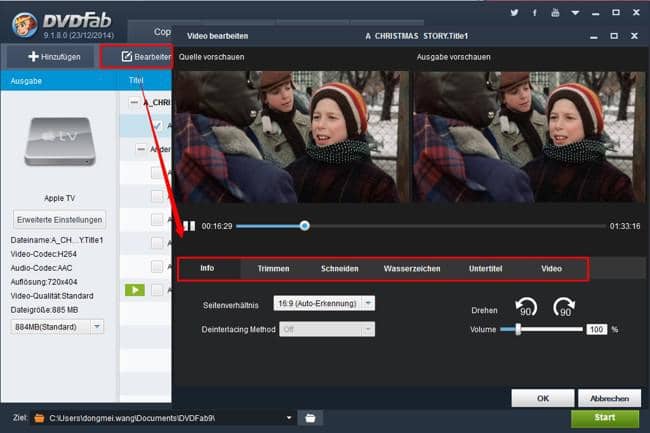Toggle the checked main title checkbox
The height and width of the screenshot is (433, 650).
tap(158, 125)
